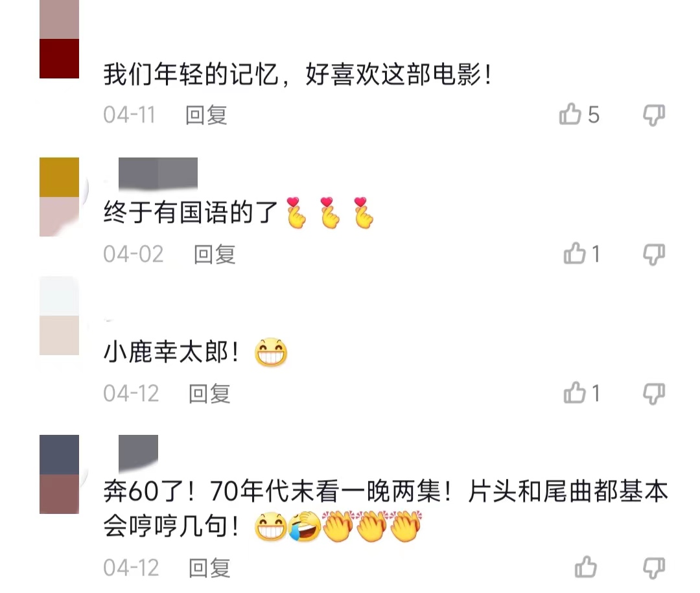Open the first commenter's avatar
The image size is (700, 593).
[x=60, y=40]
